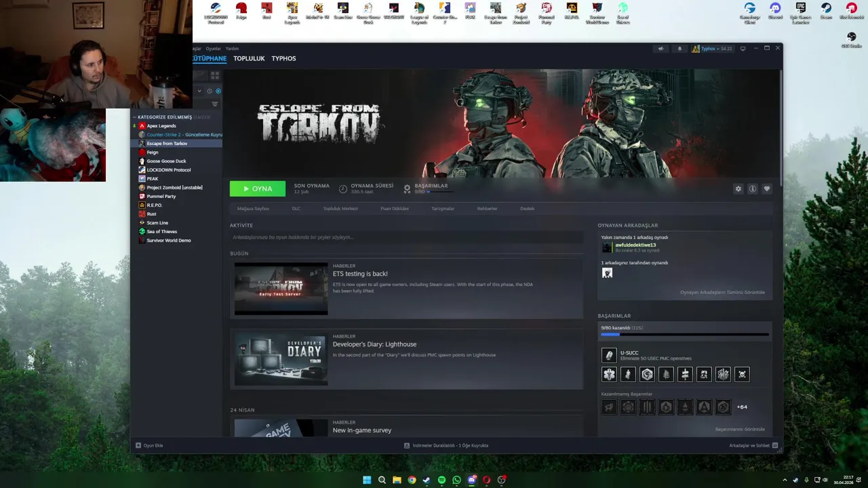Select Scam Line in the library
The image size is (868, 488).
(x=157, y=223)
